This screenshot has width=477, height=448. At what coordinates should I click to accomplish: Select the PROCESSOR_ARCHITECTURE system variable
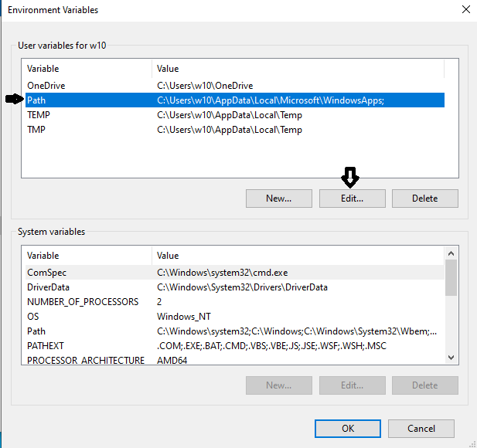235,360
